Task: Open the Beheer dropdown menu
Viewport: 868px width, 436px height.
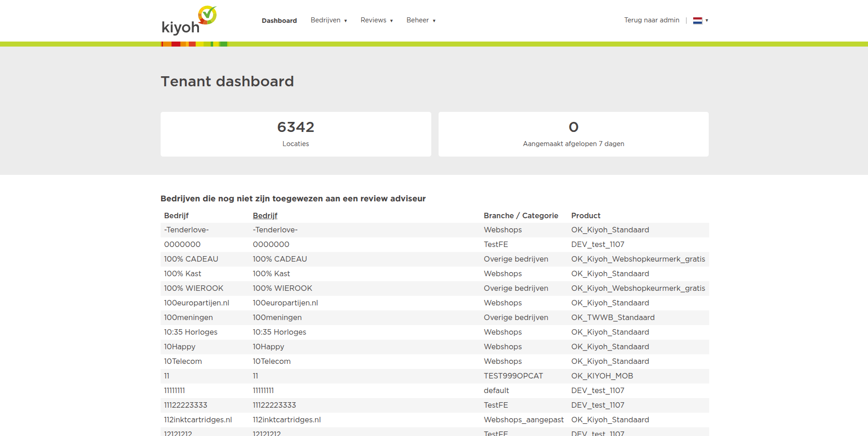Action: click(x=421, y=21)
